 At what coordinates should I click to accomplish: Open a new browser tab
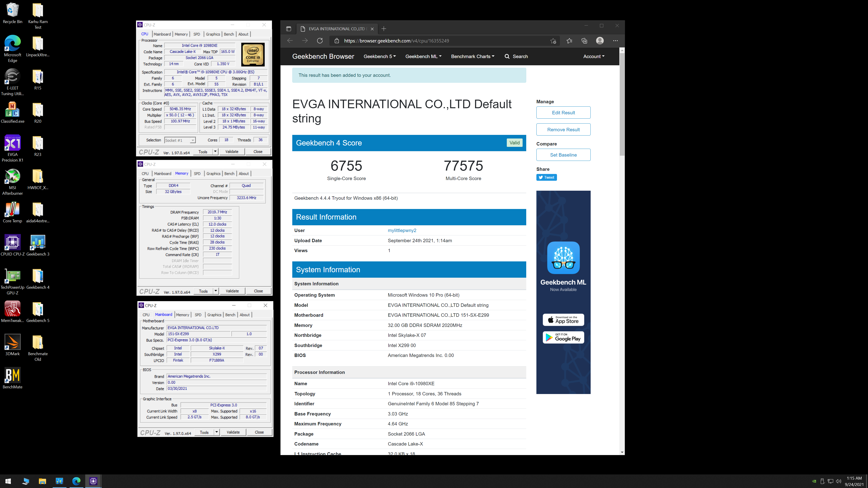tap(383, 29)
